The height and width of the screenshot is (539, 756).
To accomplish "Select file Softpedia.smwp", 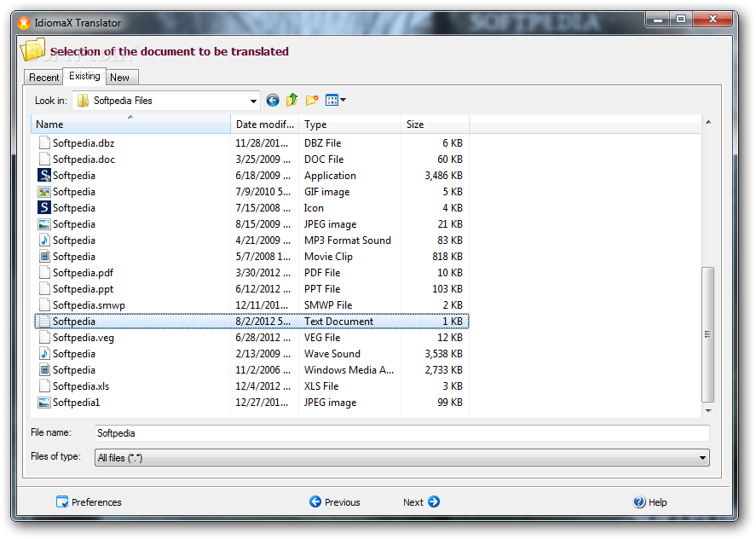I will tap(89, 305).
